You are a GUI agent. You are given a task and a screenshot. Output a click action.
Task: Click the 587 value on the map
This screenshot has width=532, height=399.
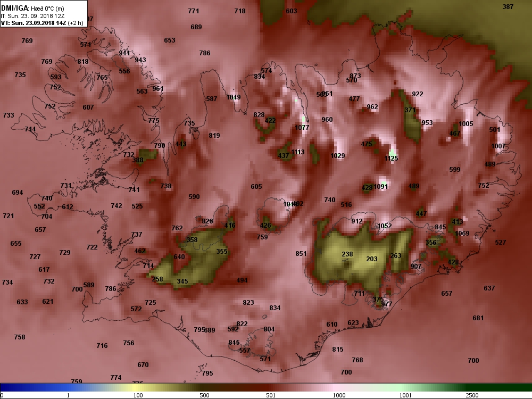(212, 99)
